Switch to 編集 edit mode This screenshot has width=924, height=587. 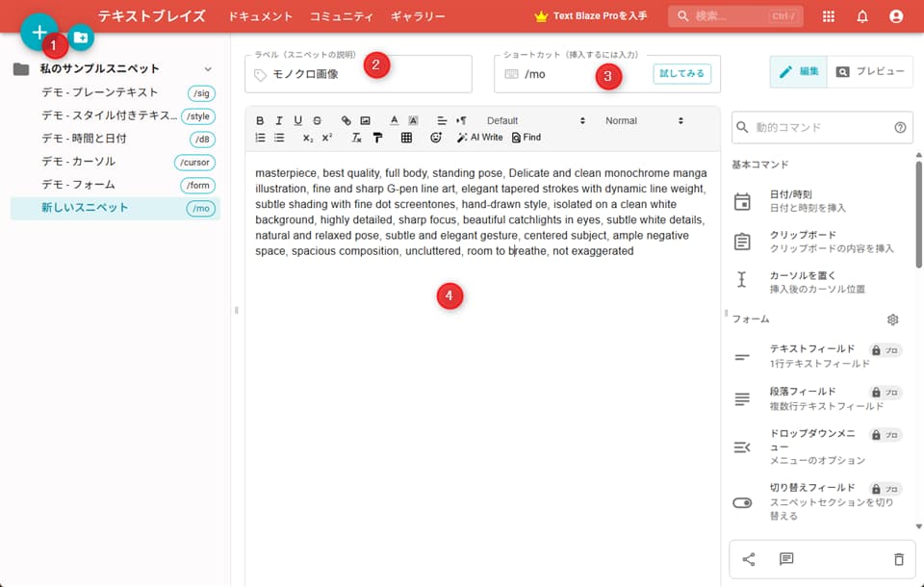pos(798,72)
